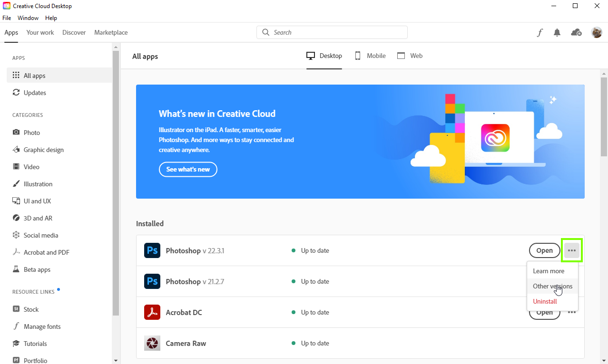Click the UI and UX icon

tap(16, 201)
